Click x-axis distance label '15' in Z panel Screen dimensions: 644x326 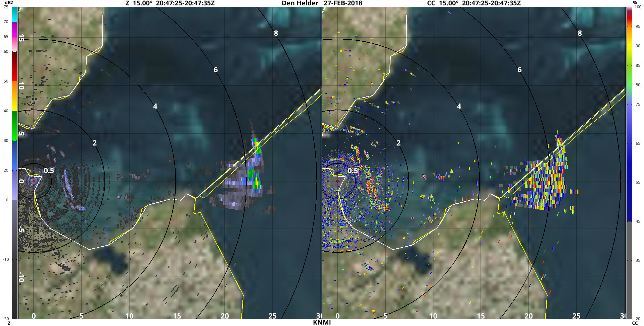pyautogui.click(x=177, y=316)
